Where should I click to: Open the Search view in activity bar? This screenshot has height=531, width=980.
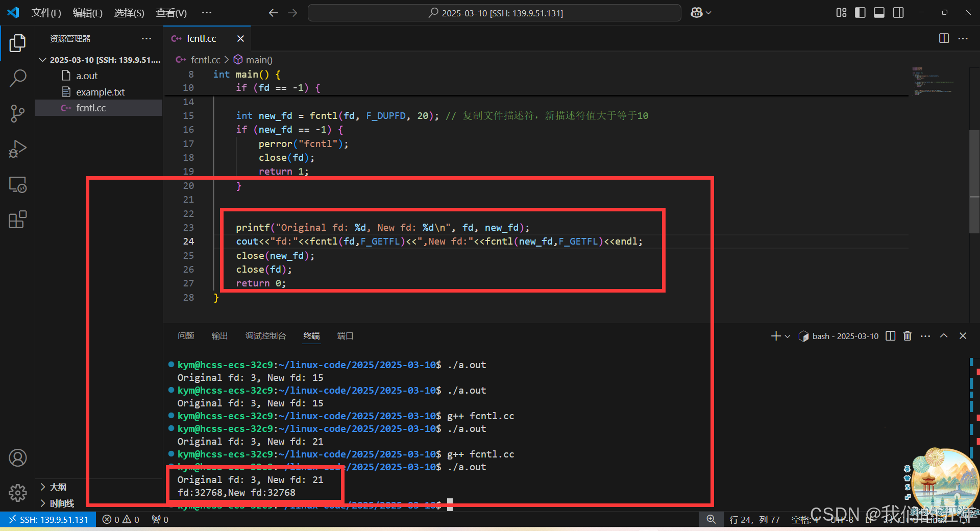tap(17, 78)
